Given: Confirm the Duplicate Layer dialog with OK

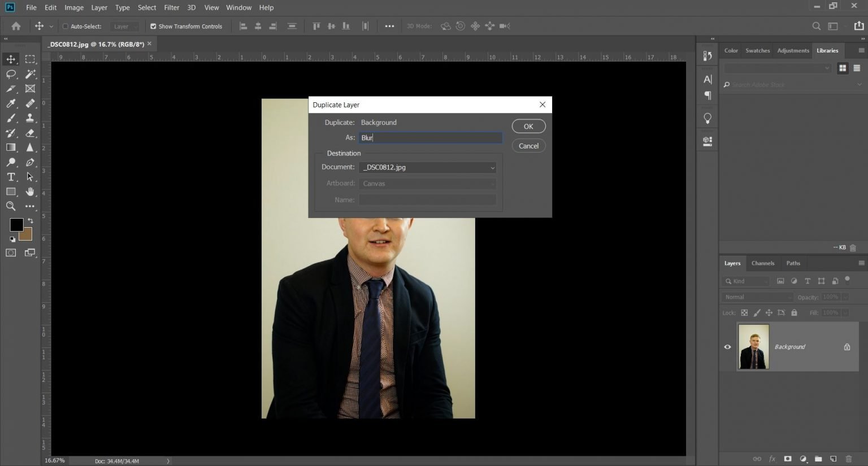Looking at the screenshot, I should (528, 127).
